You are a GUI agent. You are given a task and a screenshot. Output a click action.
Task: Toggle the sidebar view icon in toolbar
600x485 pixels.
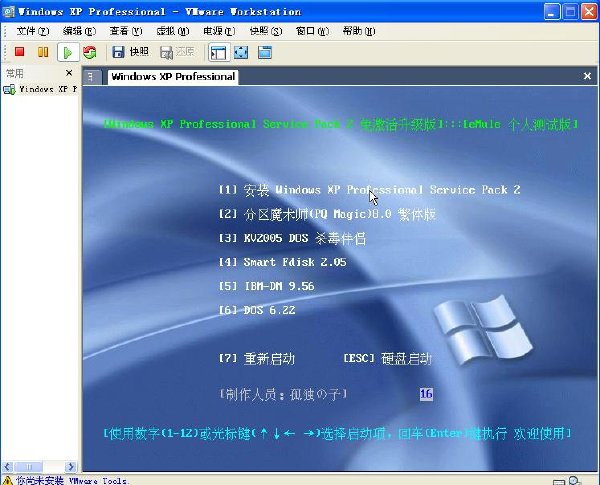click(219, 52)
